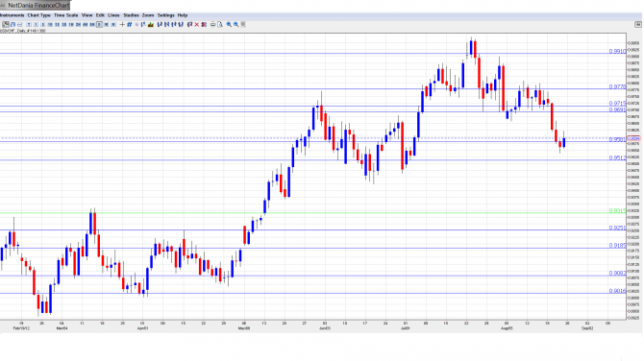Click the Aug/05 date axis label
The image size is (644, 361).
tap(507, 328)
